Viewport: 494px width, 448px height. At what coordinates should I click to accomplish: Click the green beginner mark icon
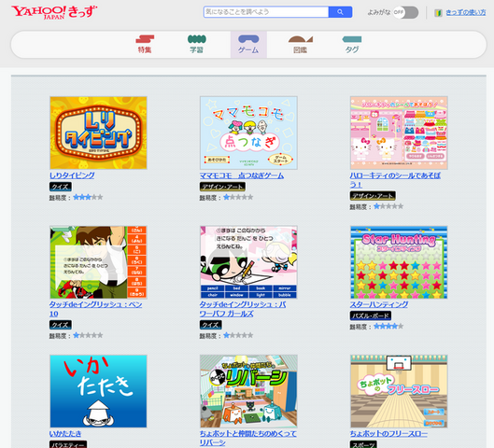(438, 13)
